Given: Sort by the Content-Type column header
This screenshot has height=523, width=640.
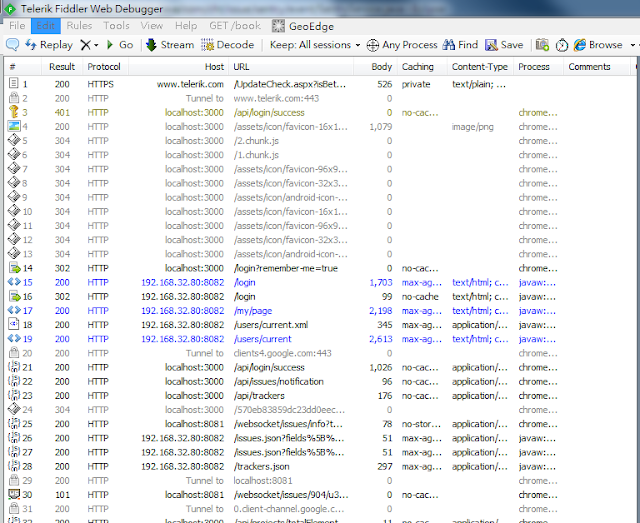Looking at the screenshot, I should (480, 67).
